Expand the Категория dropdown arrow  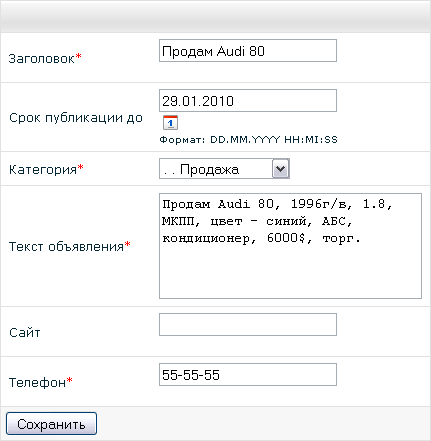click(x=281, y=169)
